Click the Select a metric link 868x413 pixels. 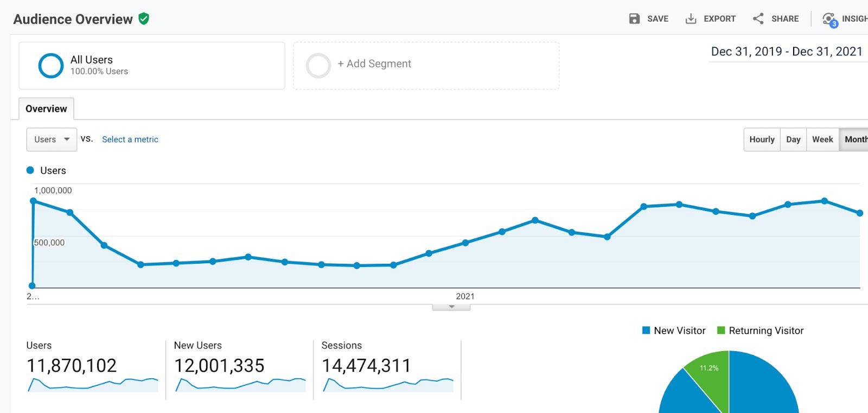pos(130,139)
